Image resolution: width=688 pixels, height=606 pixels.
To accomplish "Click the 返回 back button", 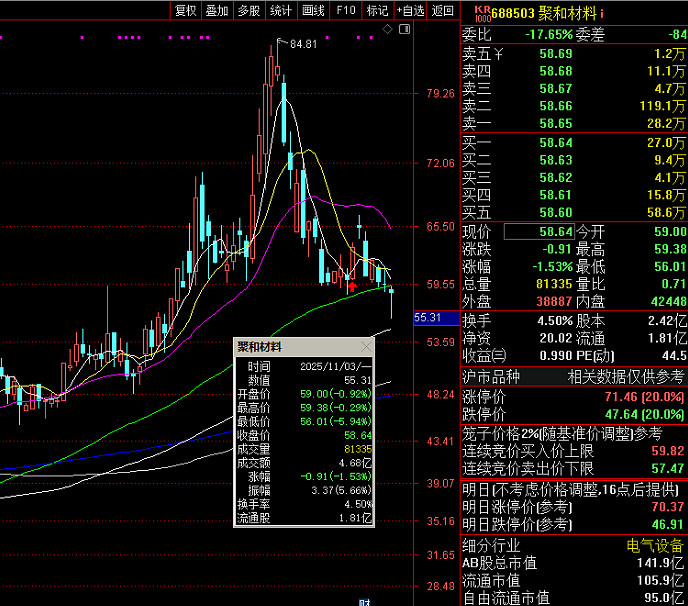I will (442, 10).
